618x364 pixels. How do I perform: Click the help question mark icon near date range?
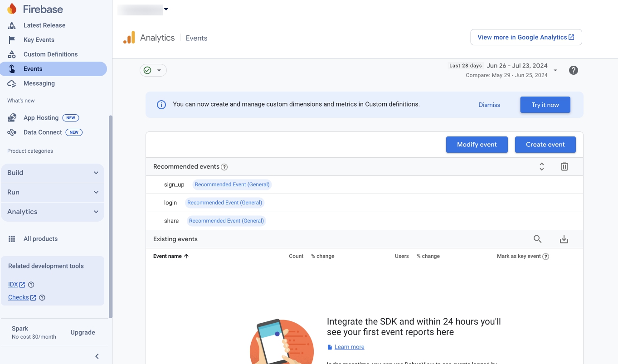coord(574,70)
